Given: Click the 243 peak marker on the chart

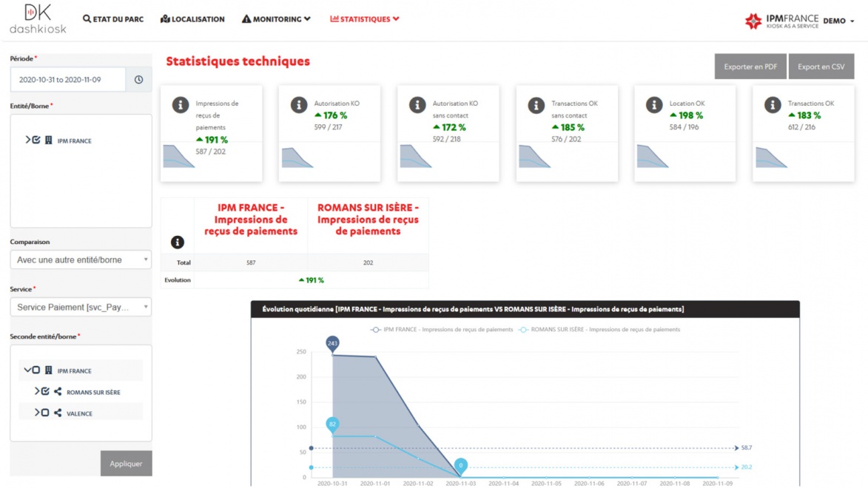Looking at the screenshot, I should point(332,344).
